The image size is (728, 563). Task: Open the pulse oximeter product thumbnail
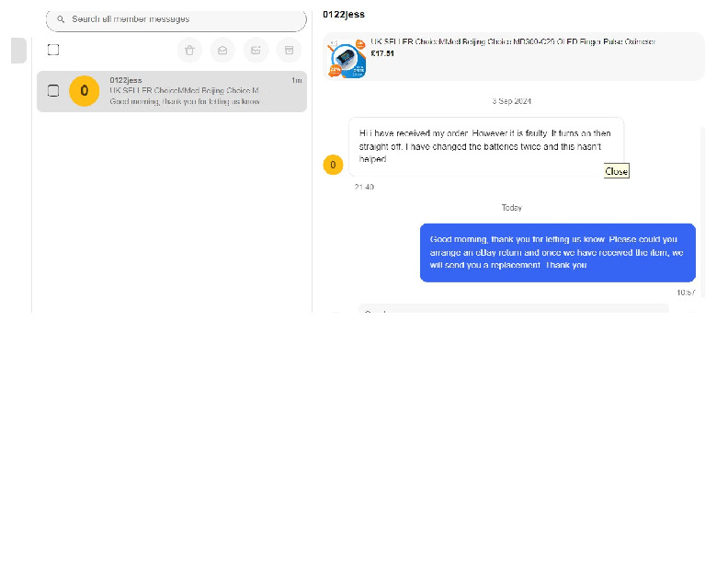click(347, 60)
